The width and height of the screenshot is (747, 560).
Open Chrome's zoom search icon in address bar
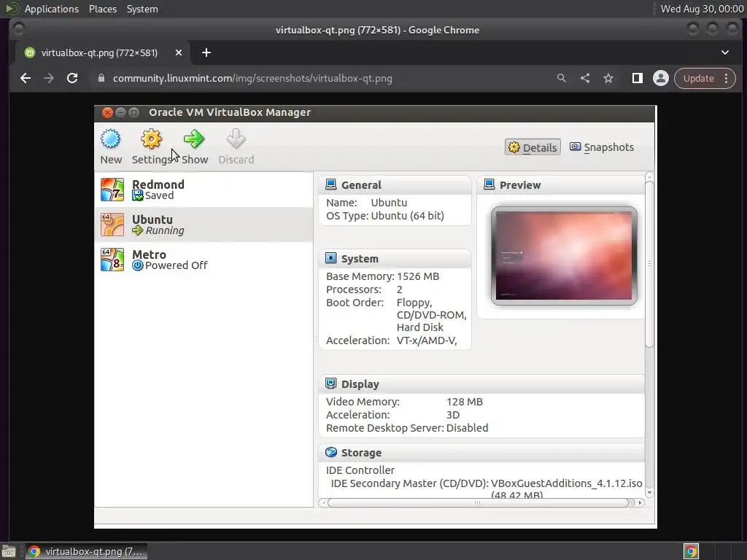coord(562,78)
